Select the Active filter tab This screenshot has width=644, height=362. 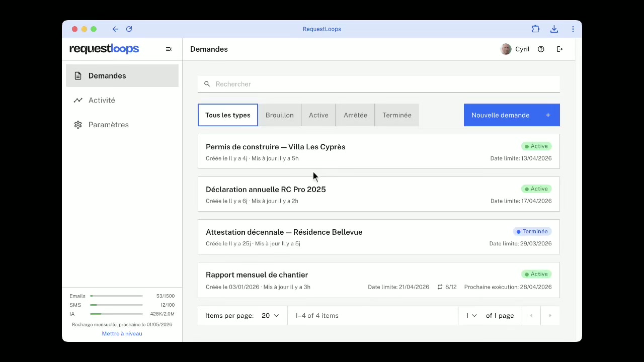[x=318, y=115]
